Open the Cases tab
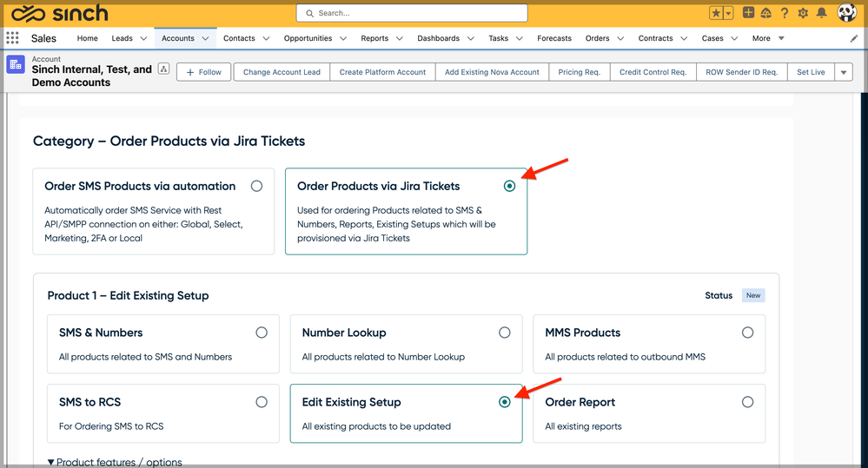The height and width of the screenshot is (468, 868). click(712, 38)
